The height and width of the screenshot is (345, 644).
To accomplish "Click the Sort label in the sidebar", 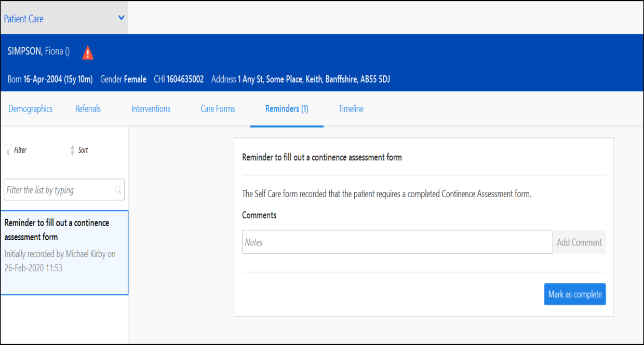I will (83, 150).
